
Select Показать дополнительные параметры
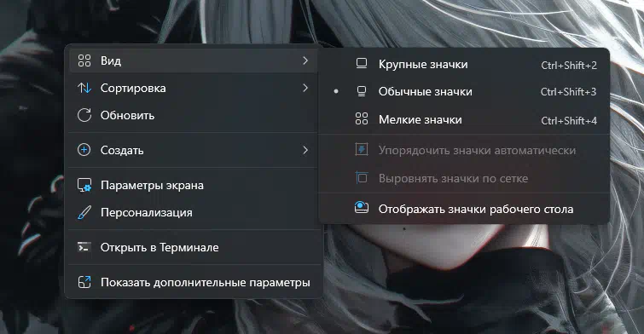click(193, 282)
